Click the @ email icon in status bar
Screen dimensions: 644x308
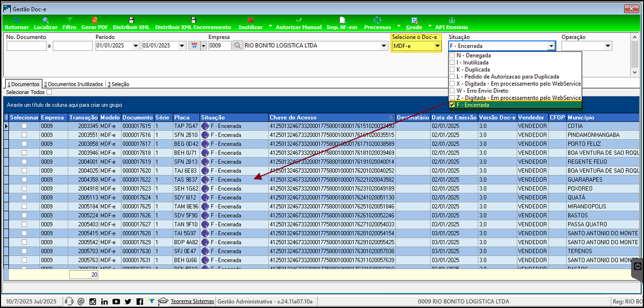click(81, 301)
